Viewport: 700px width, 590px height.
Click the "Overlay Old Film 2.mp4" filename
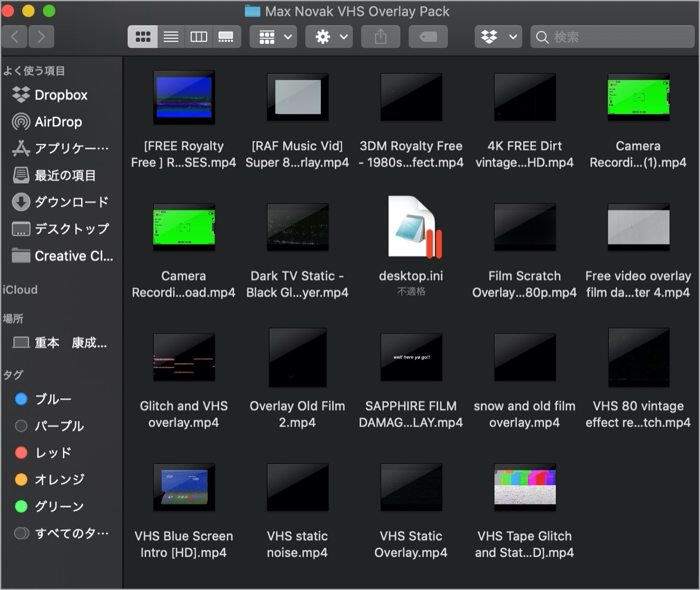[x=297, y=414]
